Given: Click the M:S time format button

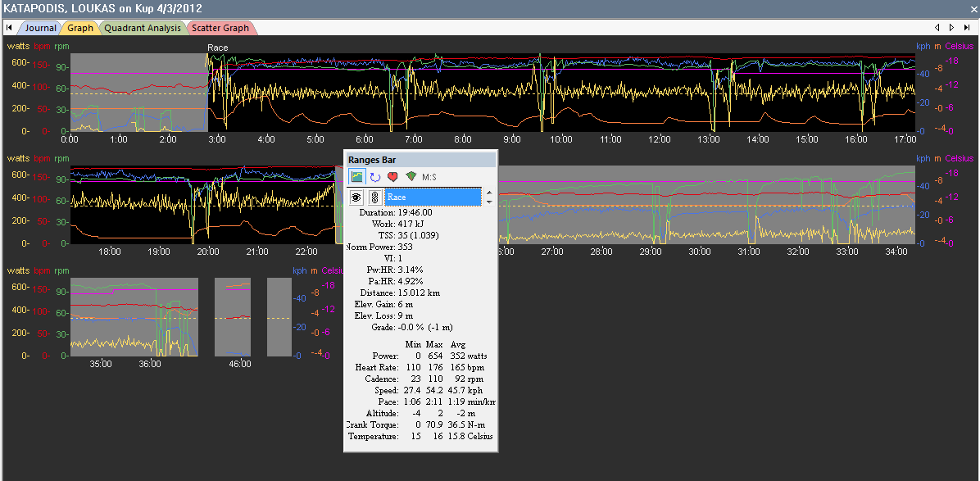Looking at the screenshot, I should pyautogui.click(x=430, y=176).
